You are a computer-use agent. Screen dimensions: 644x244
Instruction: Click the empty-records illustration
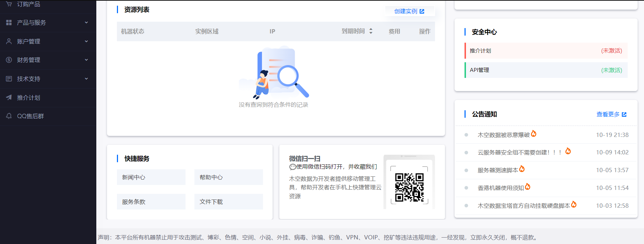274,73
